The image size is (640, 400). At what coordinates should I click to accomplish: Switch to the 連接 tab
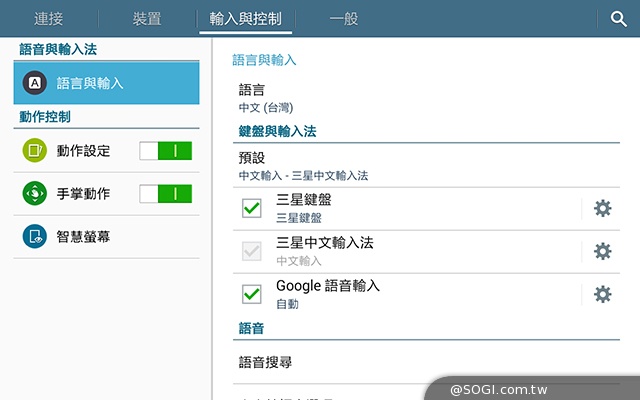[48, 19]
